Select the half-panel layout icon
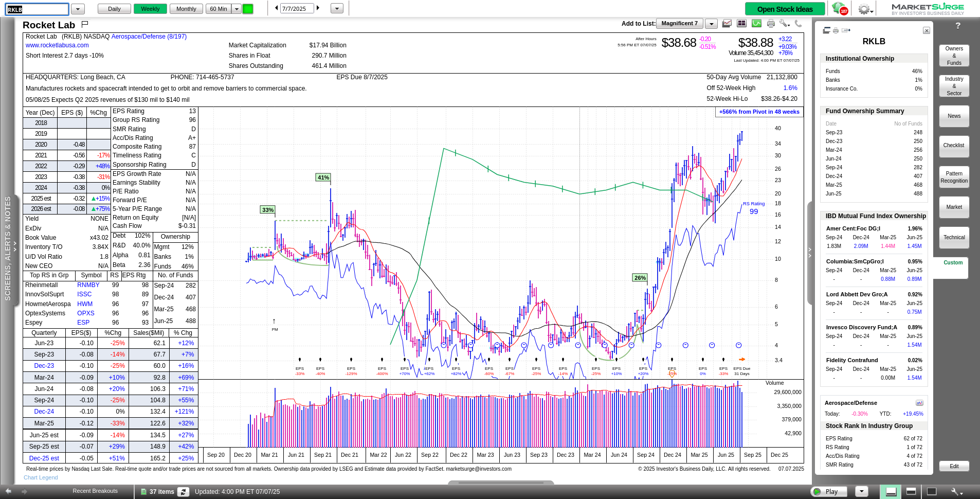Image resolution: width=980 pixels, height=499 pixels. (x=911, y=491)
